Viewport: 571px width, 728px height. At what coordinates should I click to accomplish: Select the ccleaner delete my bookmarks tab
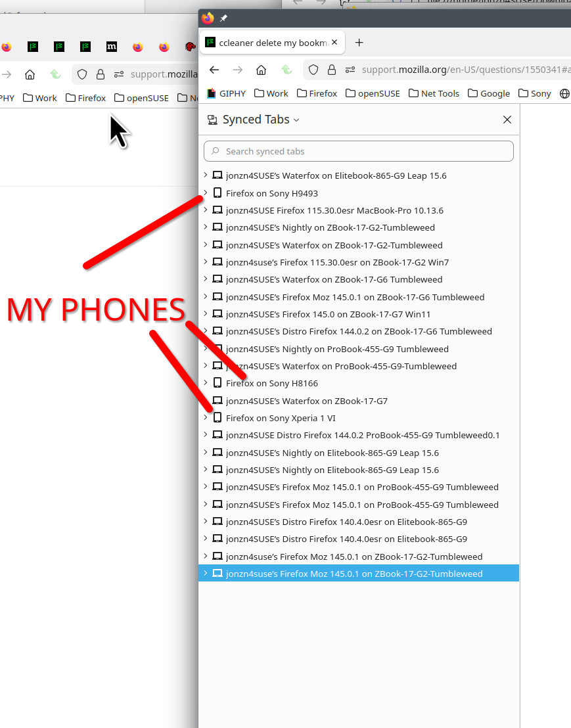272,43
